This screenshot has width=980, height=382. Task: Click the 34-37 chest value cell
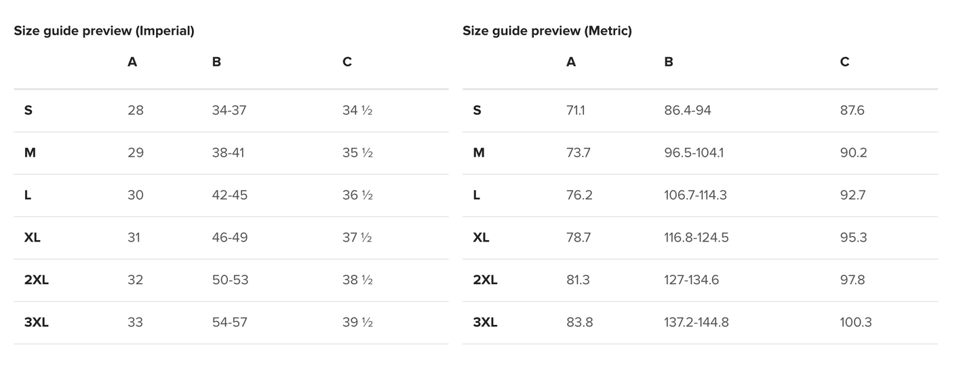pos(229,111)
